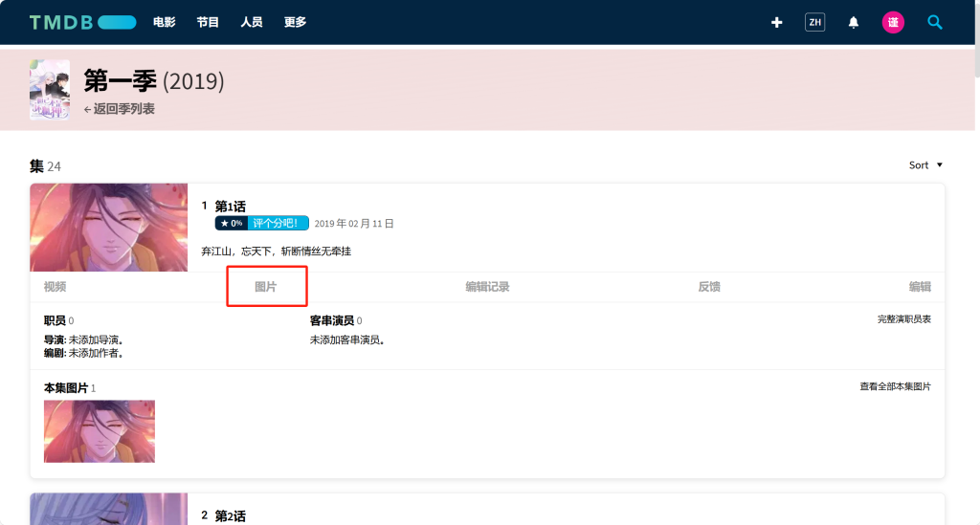
Task: Click the search magnifier icon
Action: 935,22
